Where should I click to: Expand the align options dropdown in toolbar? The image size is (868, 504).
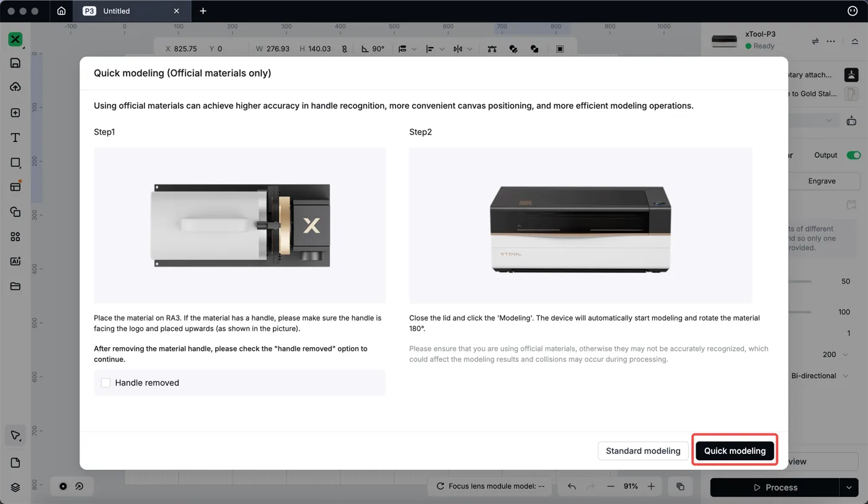(x=441, y=49)
